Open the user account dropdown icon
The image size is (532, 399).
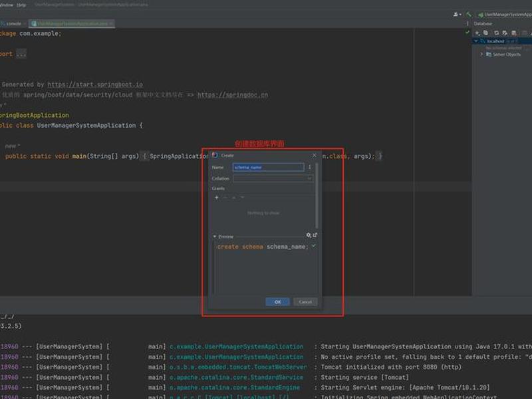[x=457, y=14]
